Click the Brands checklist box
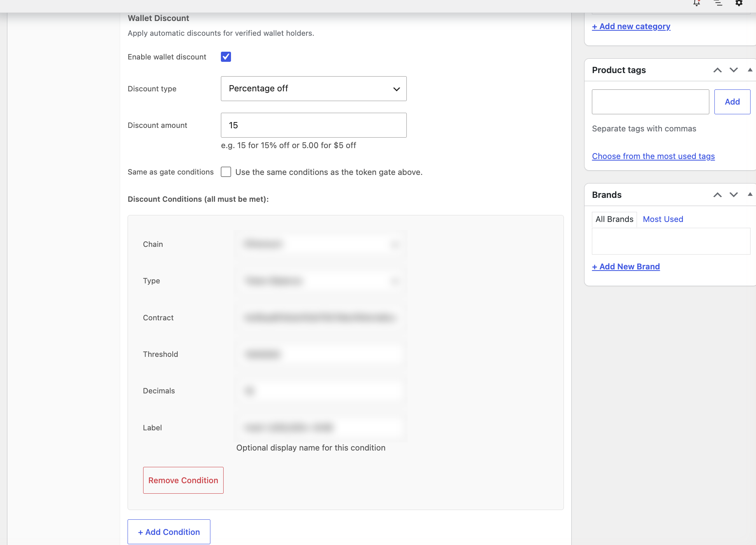This screenshot has width=756, height=545. (x=671, y=241)
